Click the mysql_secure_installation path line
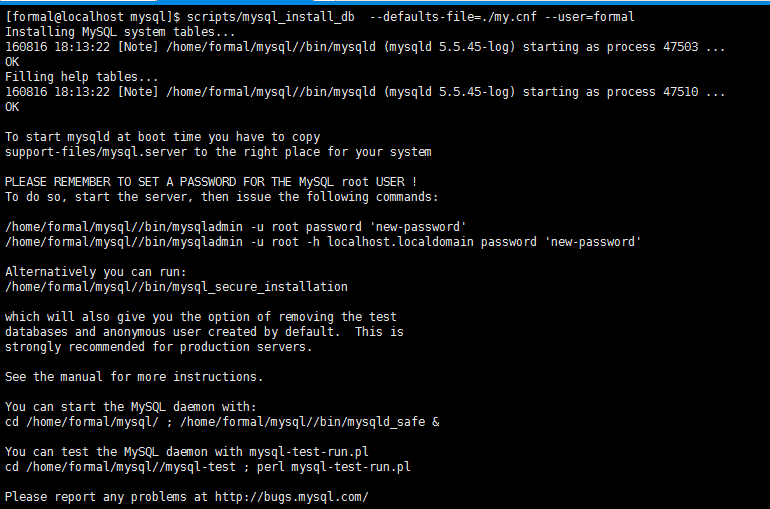 (x=176, y=287)
